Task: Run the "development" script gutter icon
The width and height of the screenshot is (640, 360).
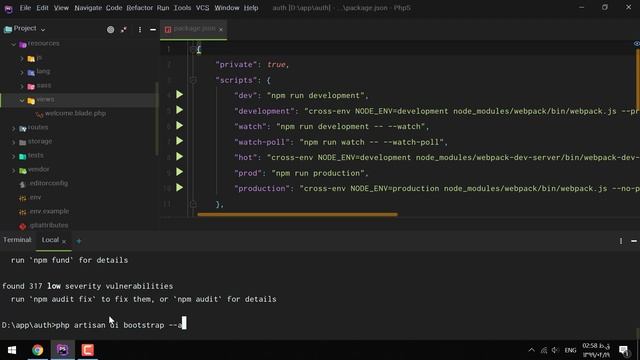Action: point(180,110)
